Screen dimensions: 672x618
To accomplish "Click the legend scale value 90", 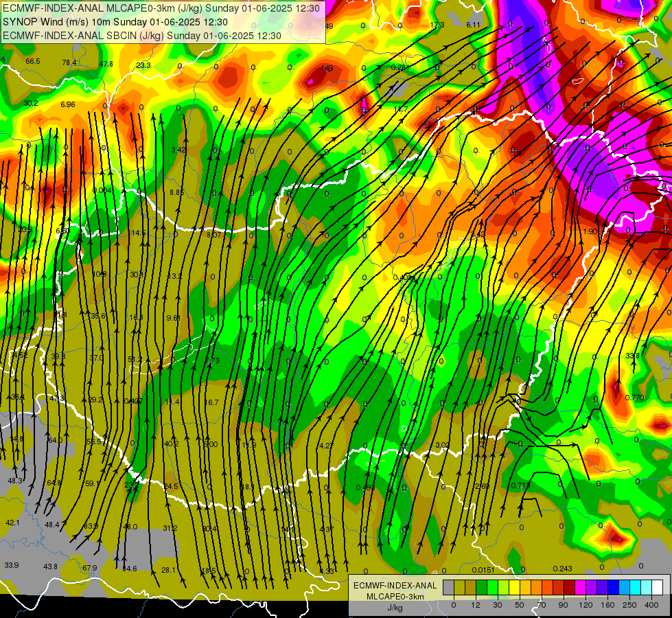I will pos(564,605).
